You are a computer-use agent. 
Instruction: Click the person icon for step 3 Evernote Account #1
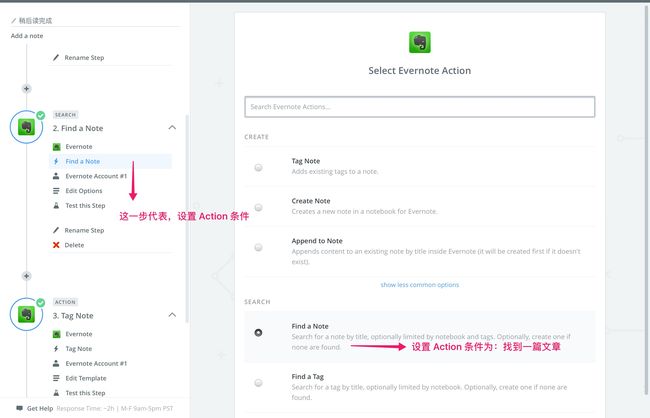[x=56, y=363]
